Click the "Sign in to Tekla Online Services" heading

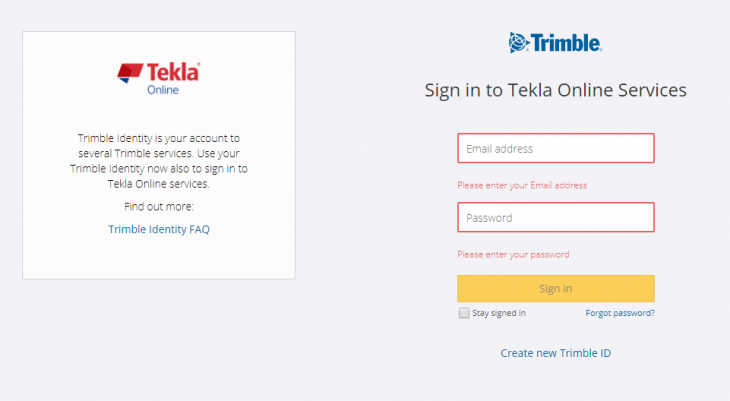[x=556, y=90]
